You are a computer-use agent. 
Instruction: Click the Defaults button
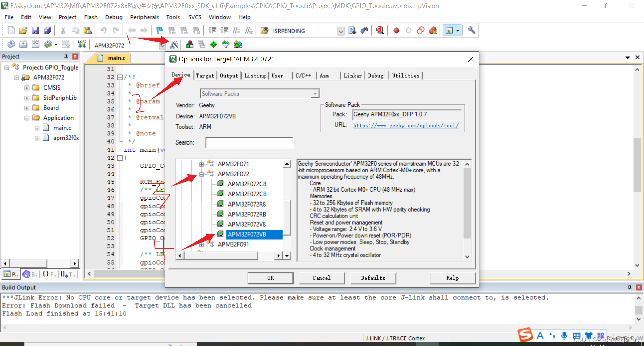(x=373, y=278)
